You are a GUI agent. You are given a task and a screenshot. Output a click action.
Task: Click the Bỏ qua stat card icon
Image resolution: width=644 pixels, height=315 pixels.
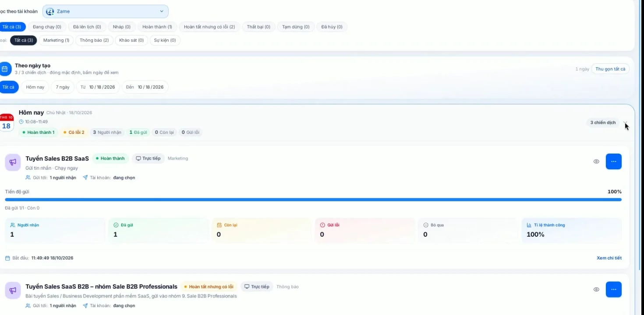pyautogui.click(x=426, y=225)
